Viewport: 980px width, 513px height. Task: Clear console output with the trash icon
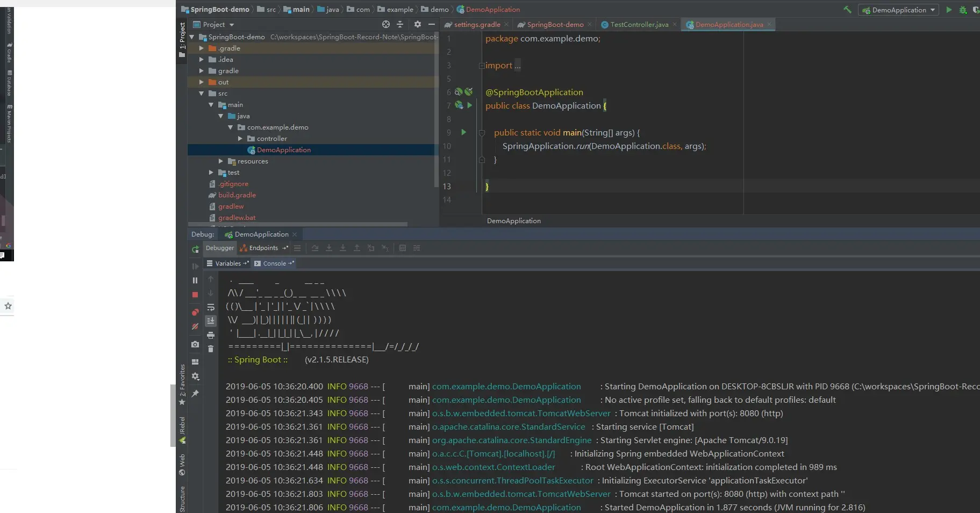[x=211, y=349]
